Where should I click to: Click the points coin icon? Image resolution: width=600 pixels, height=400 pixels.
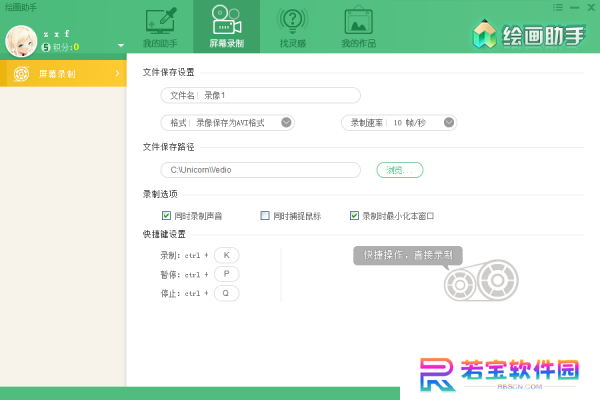(x=46, y=47)
